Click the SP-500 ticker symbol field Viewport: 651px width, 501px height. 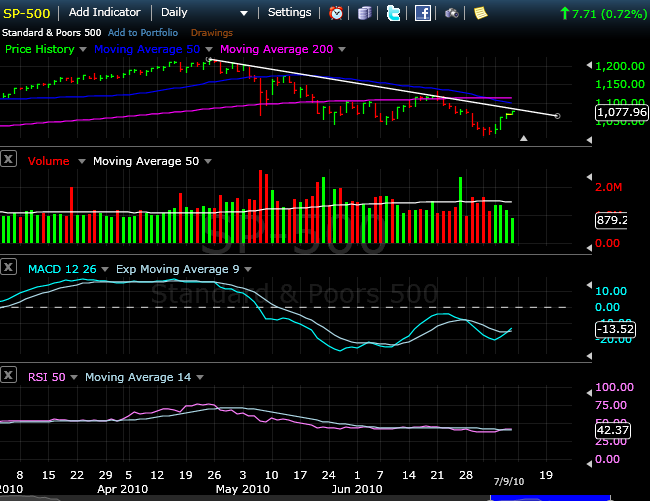point(27,13)
